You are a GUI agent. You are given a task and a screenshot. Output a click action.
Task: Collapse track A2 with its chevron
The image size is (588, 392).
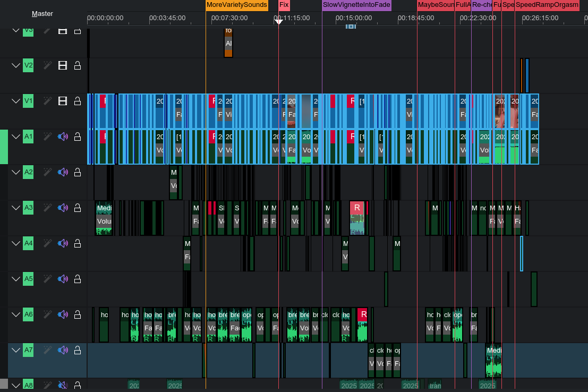point(16,172)
